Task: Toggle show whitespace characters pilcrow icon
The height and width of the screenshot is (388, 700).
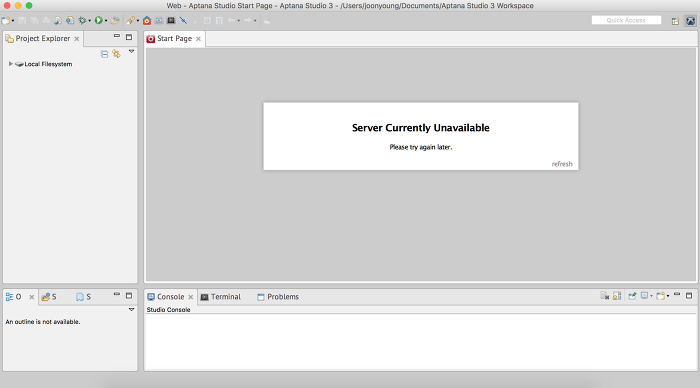Action: tap(219, 21)
